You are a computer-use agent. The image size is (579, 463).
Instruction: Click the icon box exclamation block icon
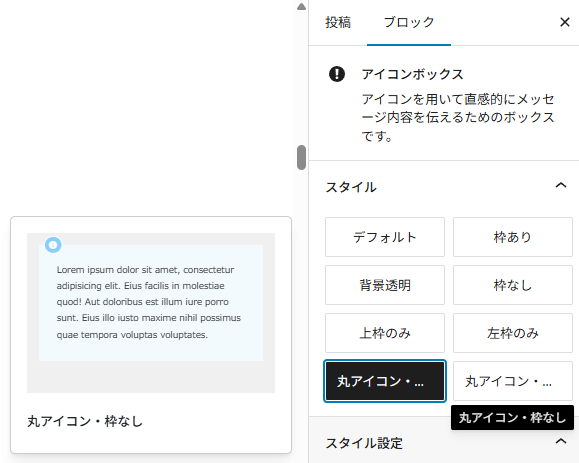click(337, 74)
